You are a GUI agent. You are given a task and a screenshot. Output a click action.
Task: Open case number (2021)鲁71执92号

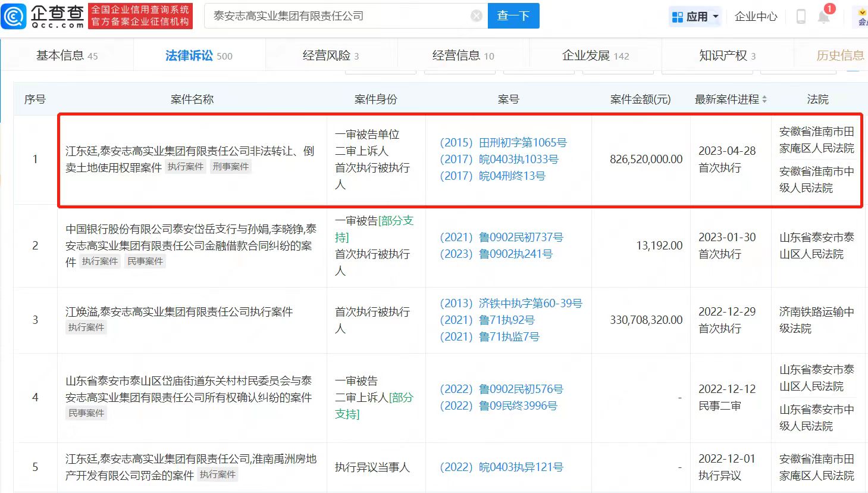487,320
